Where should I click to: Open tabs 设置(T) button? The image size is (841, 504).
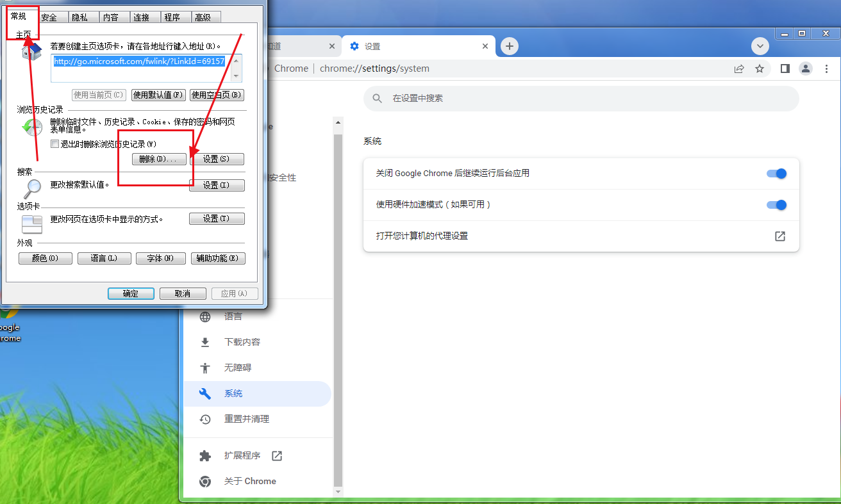click(x=217, y=218)
